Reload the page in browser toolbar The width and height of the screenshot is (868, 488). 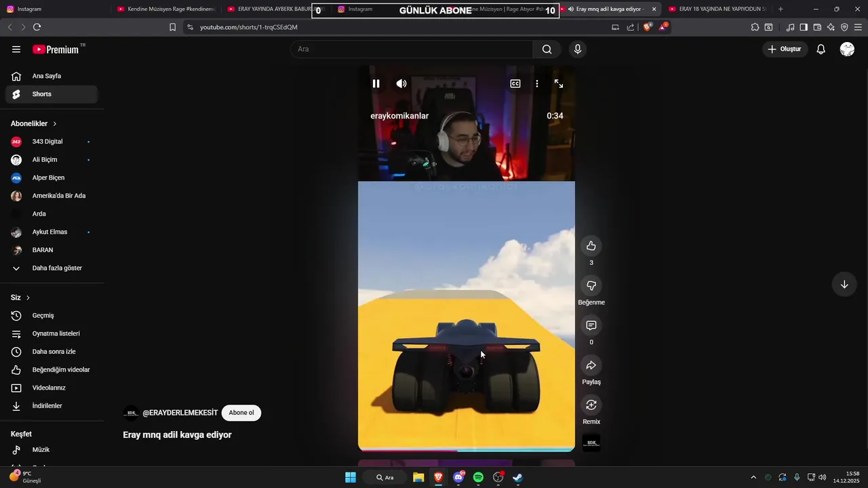(x=37, y=27)
